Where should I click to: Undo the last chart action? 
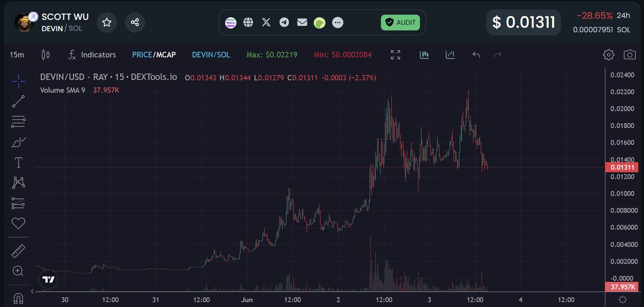(x=476, y=55)
